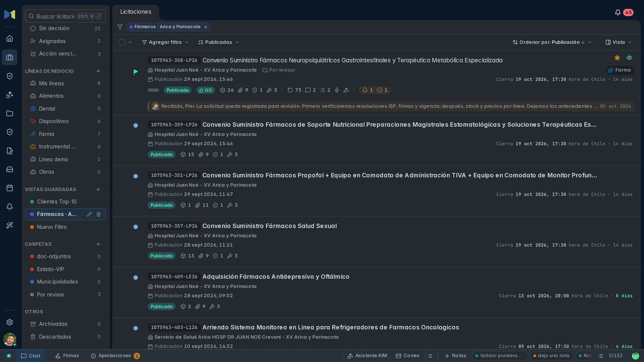This screenshot has height=362, width=644.
Task: Open the Publicadas dropdown
Action: pos(219,42)
